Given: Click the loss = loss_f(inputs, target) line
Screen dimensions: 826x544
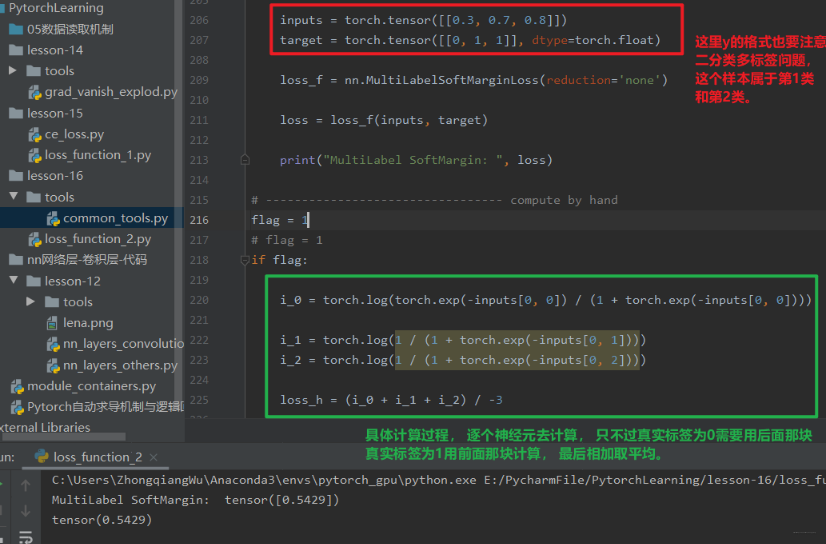Looking at the screenshot, I should click(384, 120).
